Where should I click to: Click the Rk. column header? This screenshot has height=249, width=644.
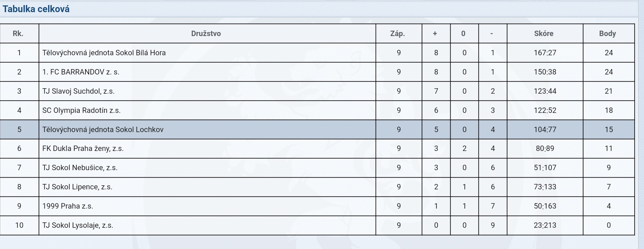point(18,33)
